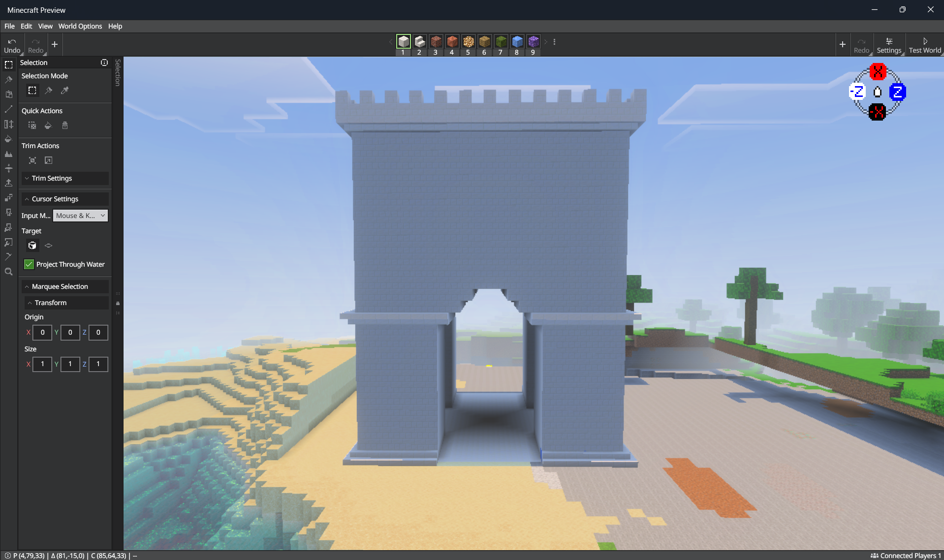Go to the previous hotbar page arrow
This screenshot has height=560, width=944.
pos(391,42)
